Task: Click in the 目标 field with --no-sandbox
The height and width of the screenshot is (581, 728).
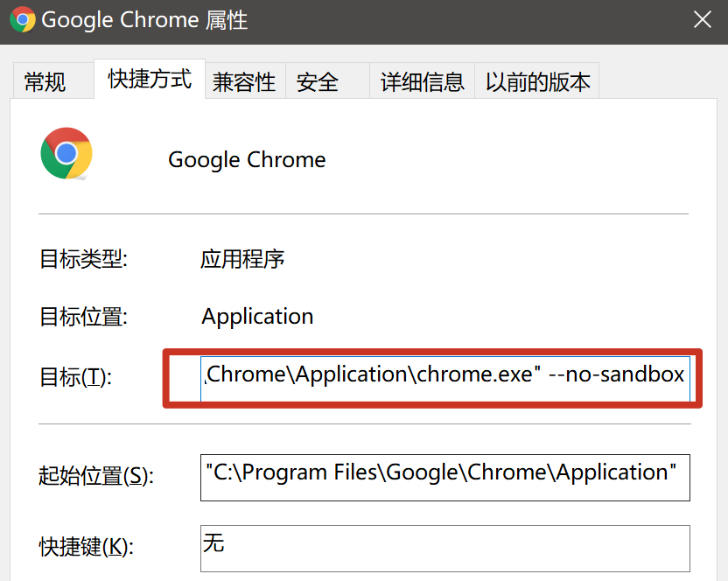Action: 444,378
